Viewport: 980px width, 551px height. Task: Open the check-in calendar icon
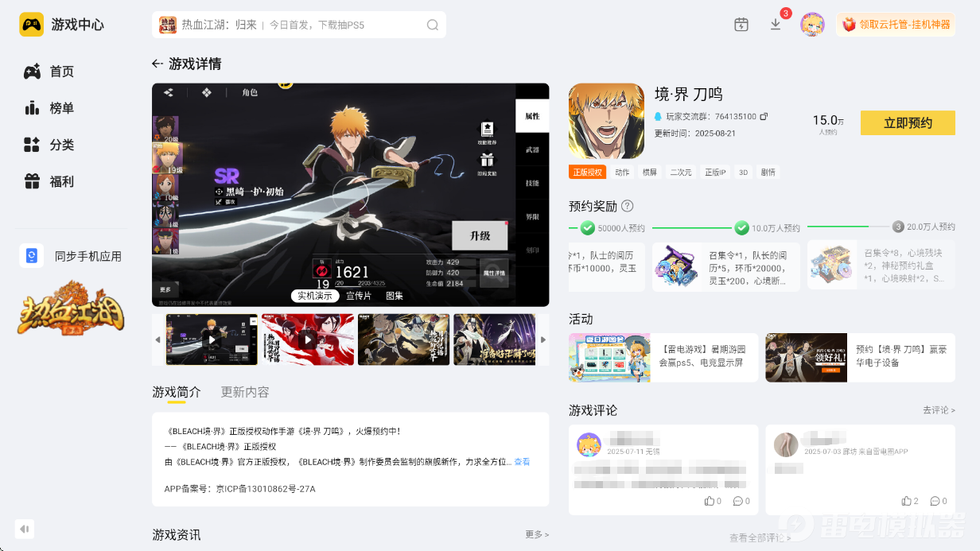pyautogui.click(x=741, y=25)
